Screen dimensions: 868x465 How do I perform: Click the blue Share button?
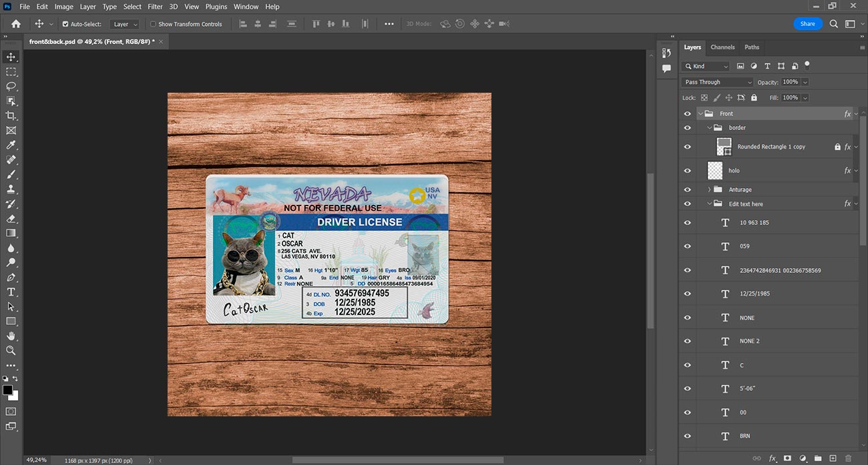pos(808,24)
